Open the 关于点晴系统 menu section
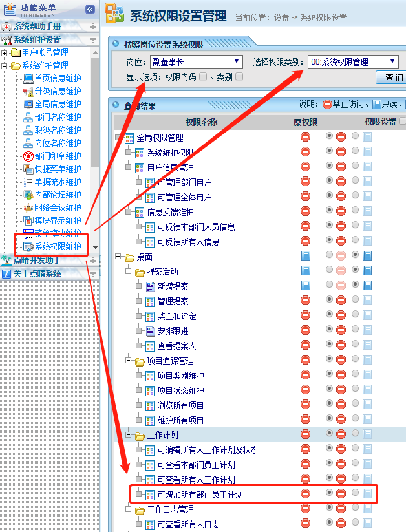Image resolution: width=406 pixels, height=532 pixels. [x=37, y=273]
